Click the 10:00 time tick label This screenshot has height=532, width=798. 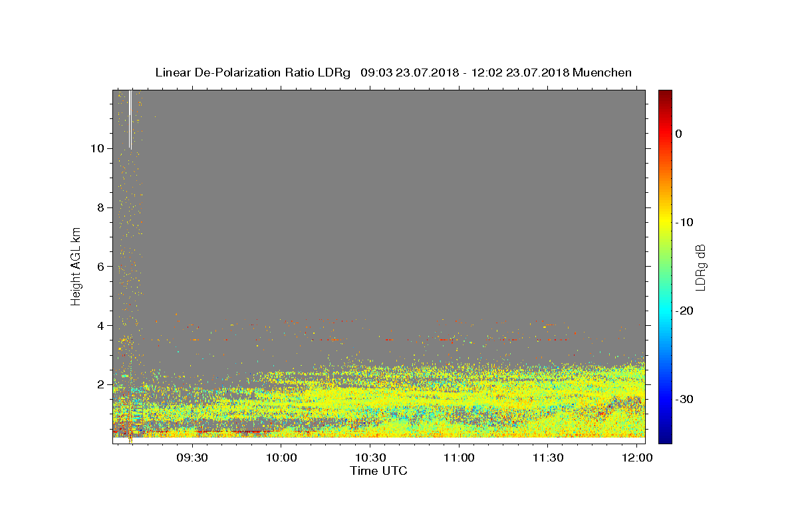point(281,458)
